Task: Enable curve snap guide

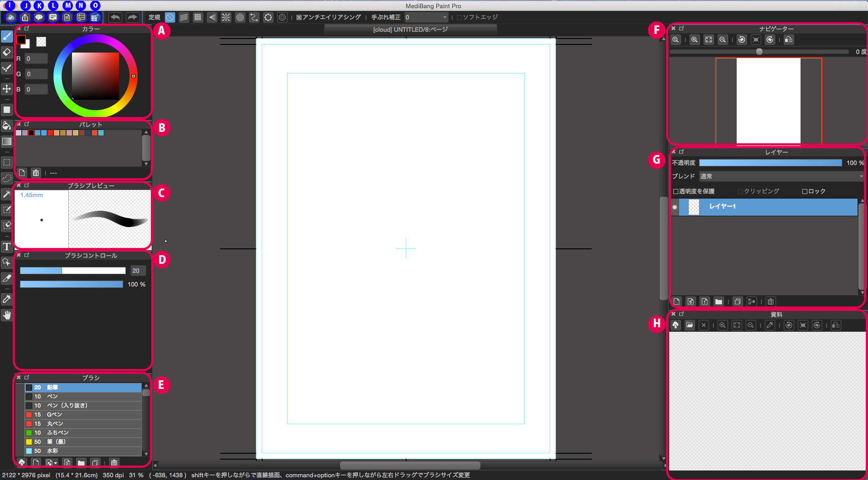Action: click(254, 17)
